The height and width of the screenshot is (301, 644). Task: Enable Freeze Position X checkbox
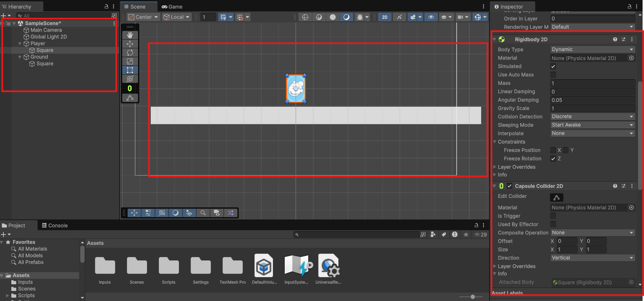click(553, 150)
